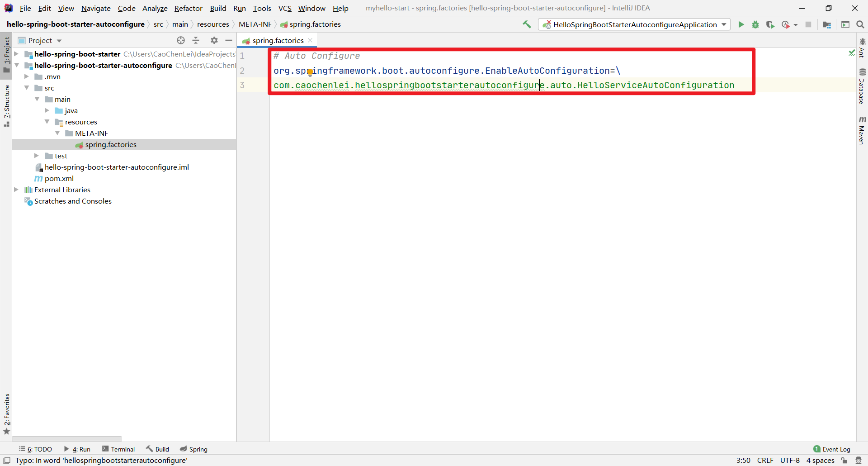Expand the .mvn folder
The width and height of the screenshot is (868, 466).
tap(27, 76)
